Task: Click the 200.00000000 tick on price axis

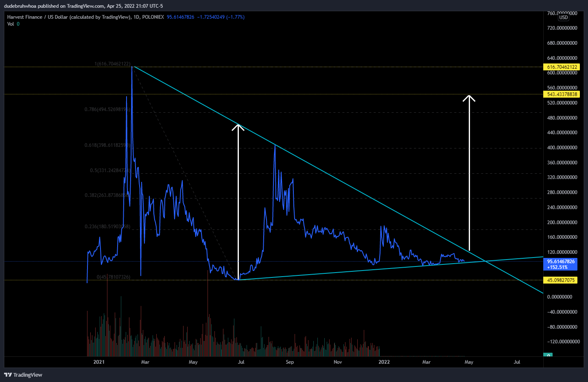Action: [x=562, y=223]
